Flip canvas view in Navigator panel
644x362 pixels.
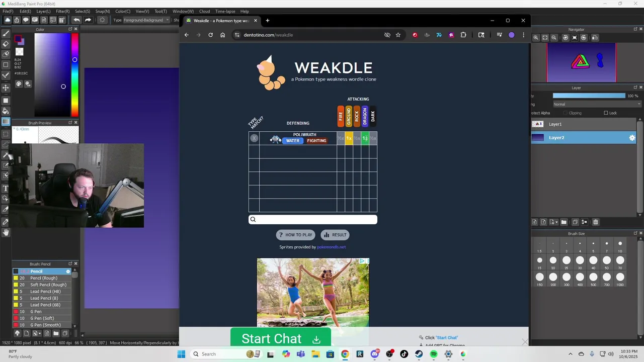595,38
